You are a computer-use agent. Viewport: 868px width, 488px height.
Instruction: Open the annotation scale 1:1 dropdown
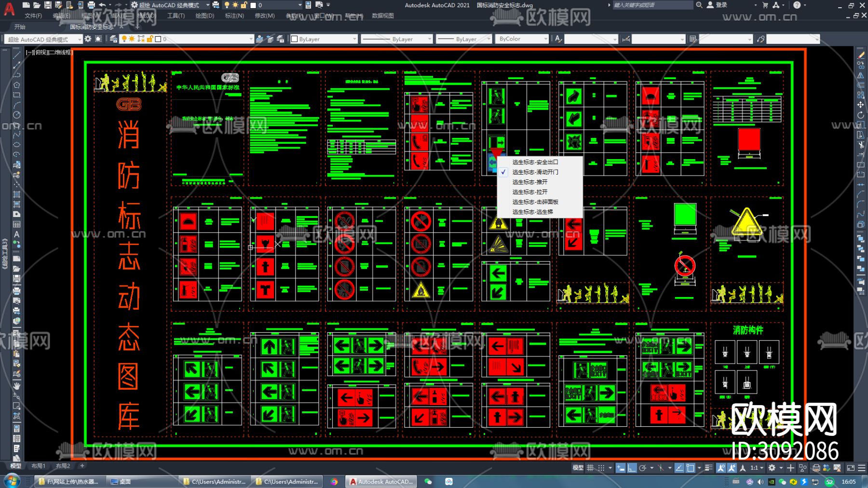[757, 468]
